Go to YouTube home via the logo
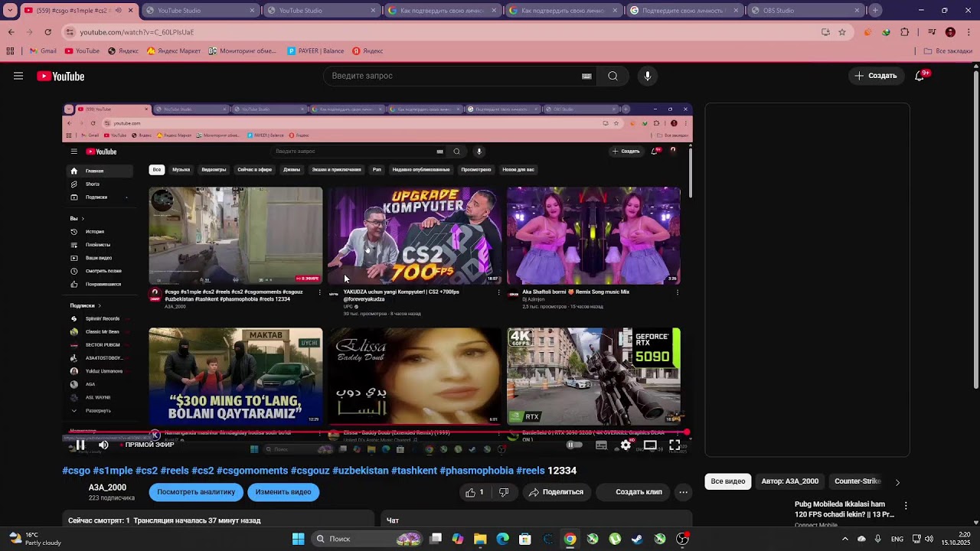This screenshot has width=980, height=551. pos(60,76)
